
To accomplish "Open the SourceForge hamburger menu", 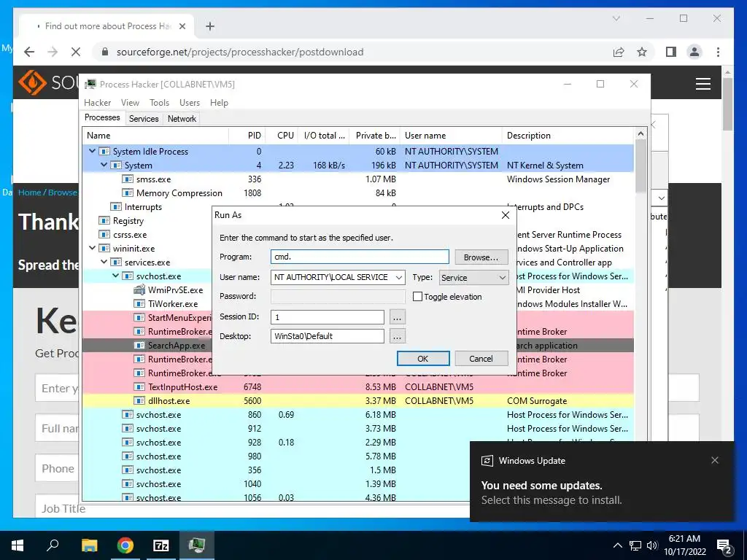I will (703, 84).
